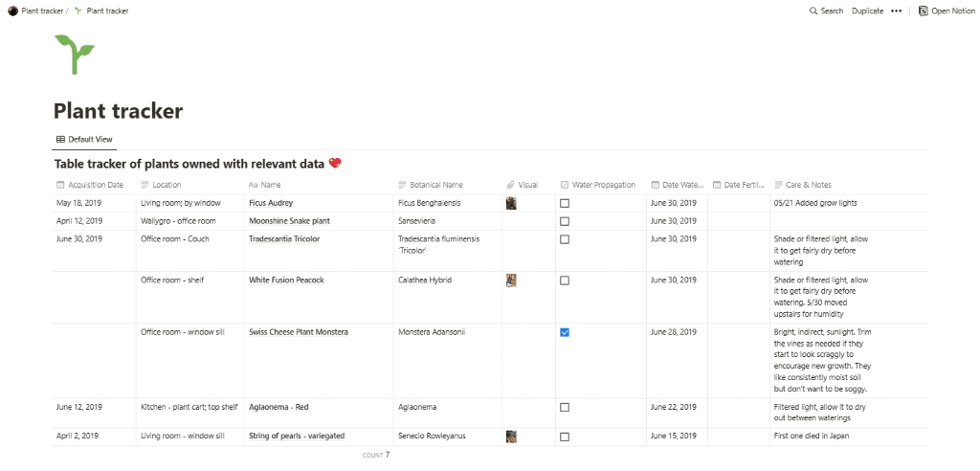Click the Visual column paperclip icon
The image size is (980, 471).
[x=511, y=185]
